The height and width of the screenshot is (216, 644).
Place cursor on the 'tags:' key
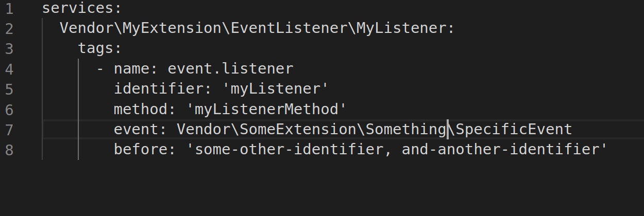pyautogui.click(x=100, y=49)
